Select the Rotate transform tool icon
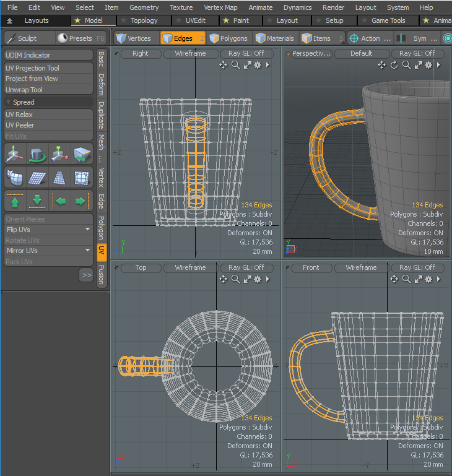 (x=37, y=154)
